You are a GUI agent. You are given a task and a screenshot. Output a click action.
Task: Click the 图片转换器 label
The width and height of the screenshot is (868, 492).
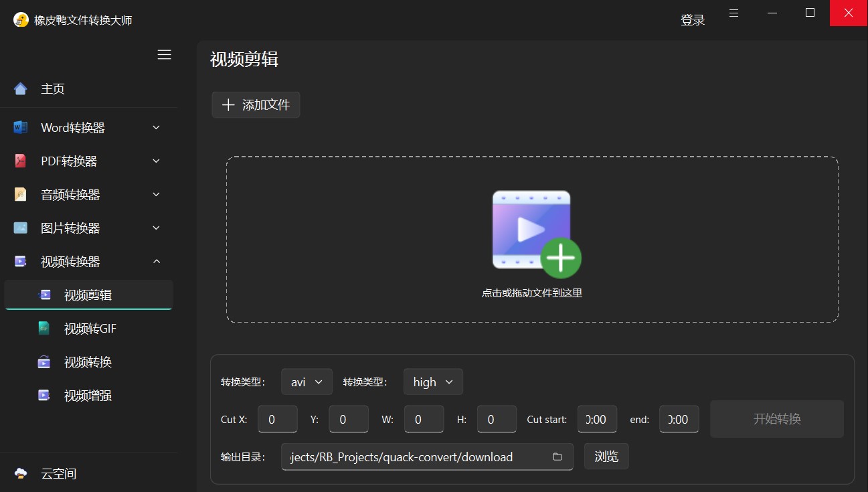[70, 228]
